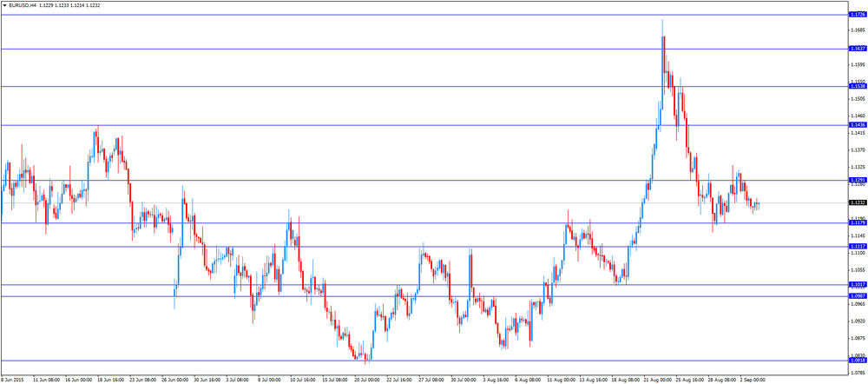This screenshot has height=384, width=868.
Task: Click the 1.1325 price axis value
Action: point(857,168)
